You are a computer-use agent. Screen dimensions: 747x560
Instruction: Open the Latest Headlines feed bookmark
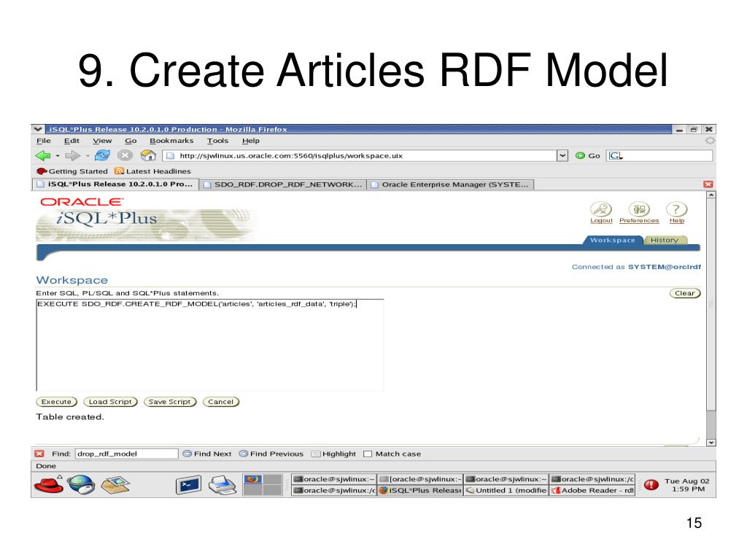point(152,171)
